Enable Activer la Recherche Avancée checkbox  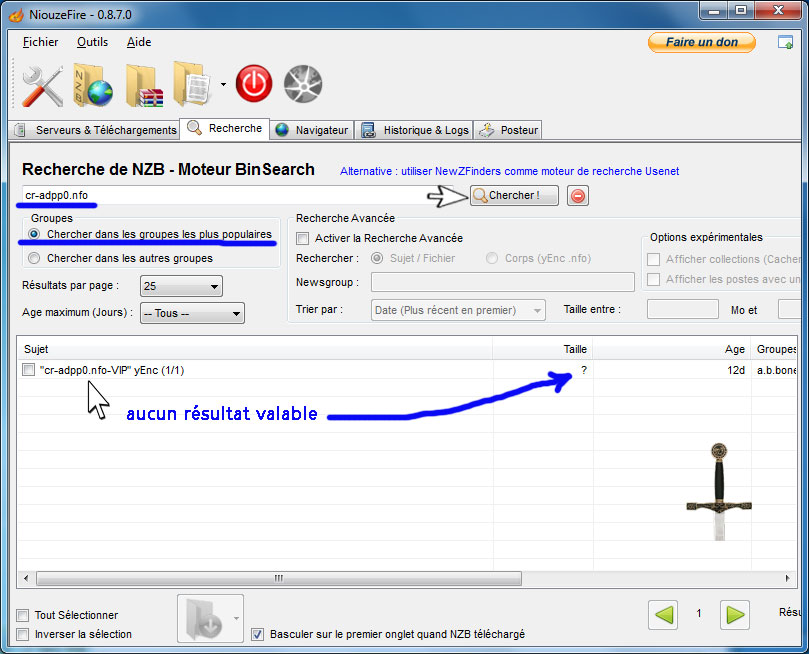(x=303, y=238)
